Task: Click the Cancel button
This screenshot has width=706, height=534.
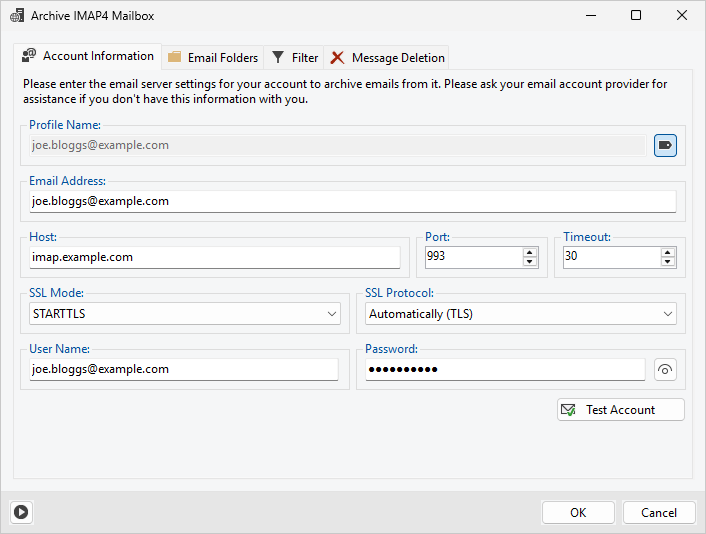Action: (x=659, y=512)
